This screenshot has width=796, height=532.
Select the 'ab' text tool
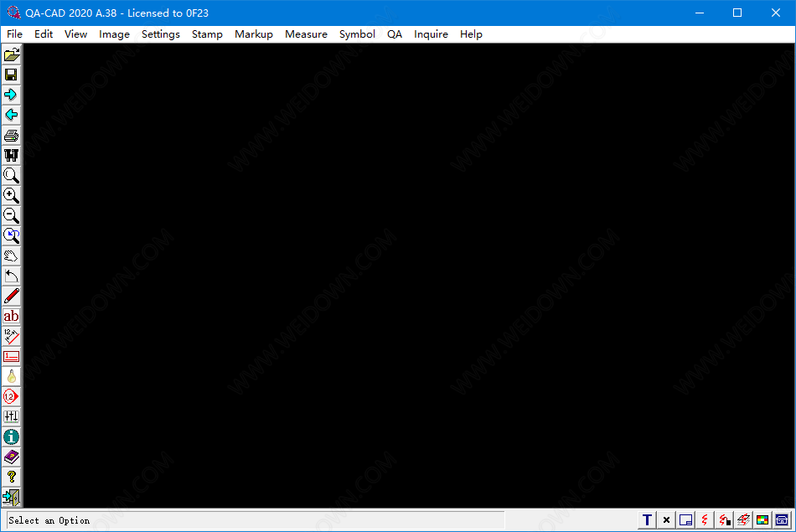click(11, 316)
